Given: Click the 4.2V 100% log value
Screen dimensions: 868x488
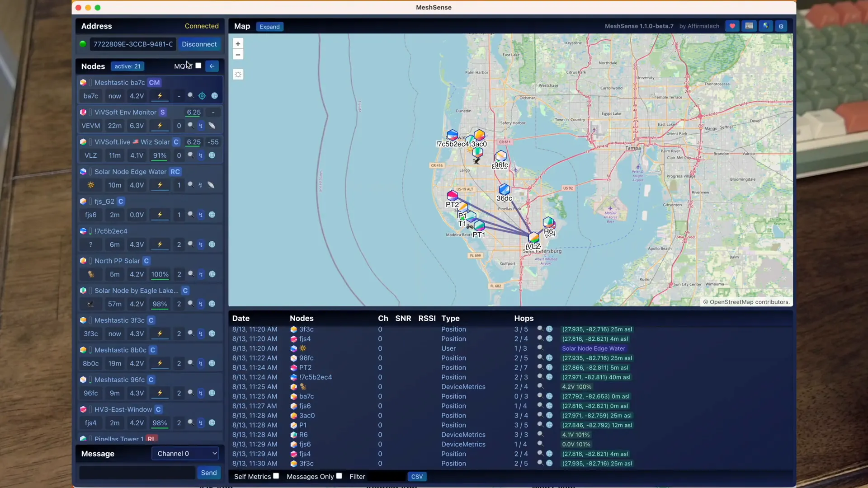Looking at the screenshot, I should 576,387.
